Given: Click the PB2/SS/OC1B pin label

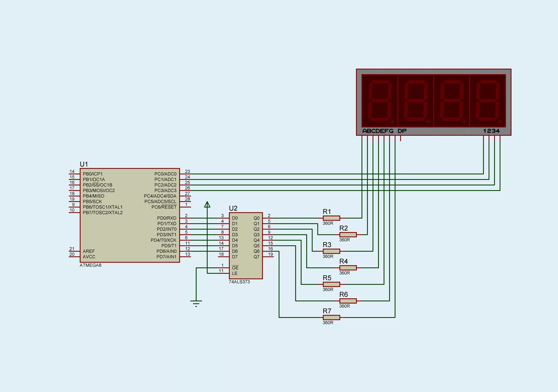Looking at the screenshot, I should click(97, 185).
